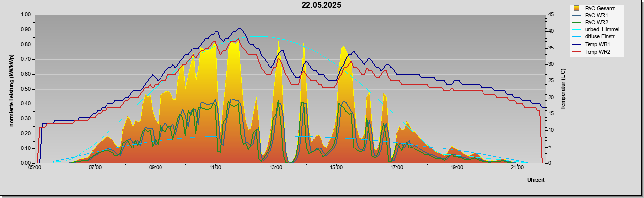Image resolution: width=644 pixels, height=198 pixels.
Task: Click the 11:00 time axis label
Action: tap(215, 168)
